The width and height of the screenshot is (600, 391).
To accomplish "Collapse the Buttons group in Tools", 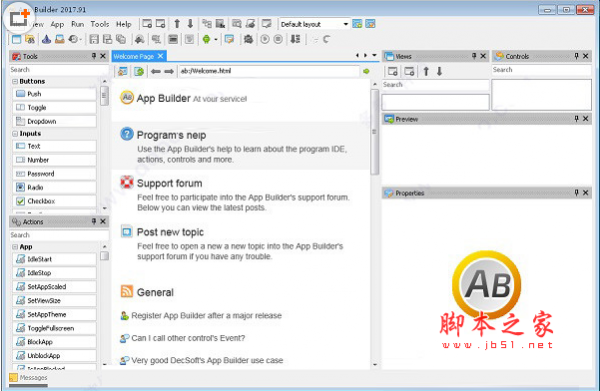I will point(15,81).
